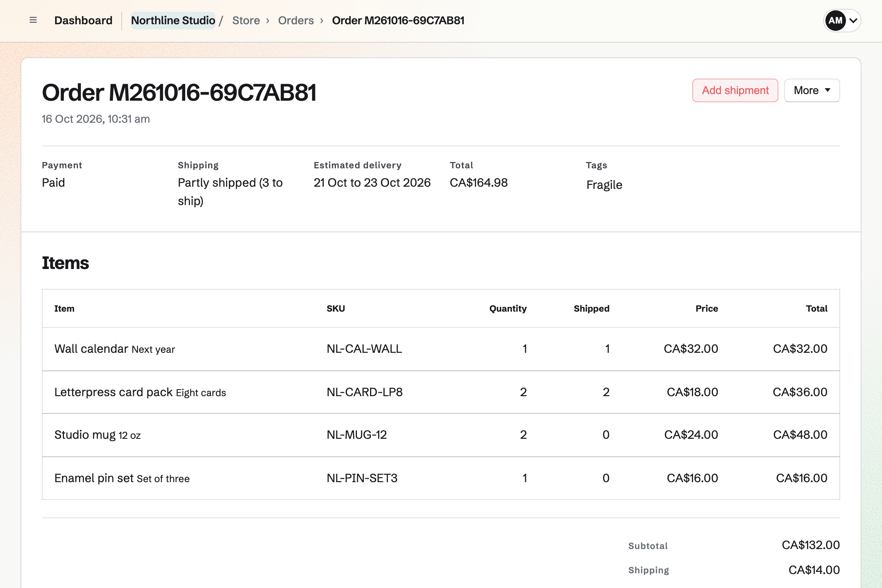
Task: Click Wall calendar price CA$32.00
Action: (691, 349)
